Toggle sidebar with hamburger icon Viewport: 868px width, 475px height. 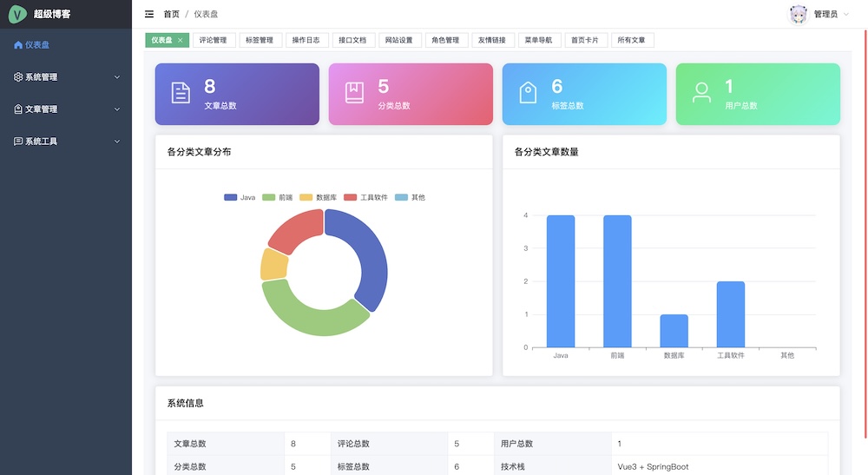coord(149,14)
